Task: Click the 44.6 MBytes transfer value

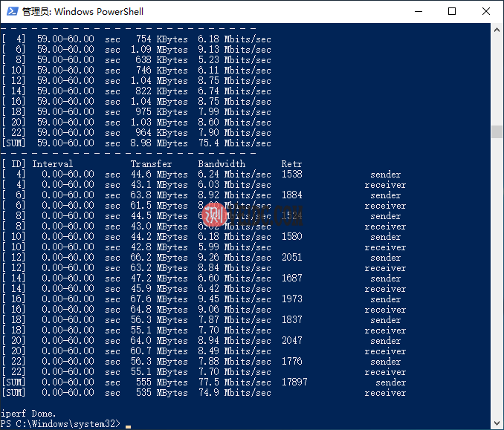Action: [x=159, y=174]
